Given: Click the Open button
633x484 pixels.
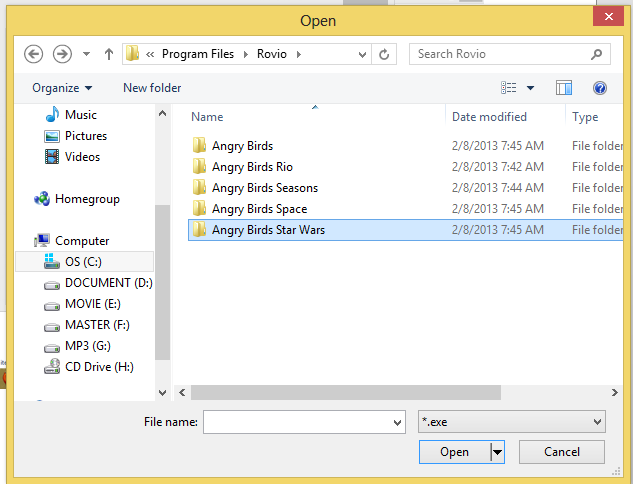Looking at the screenshot, I should coord(455,452).
